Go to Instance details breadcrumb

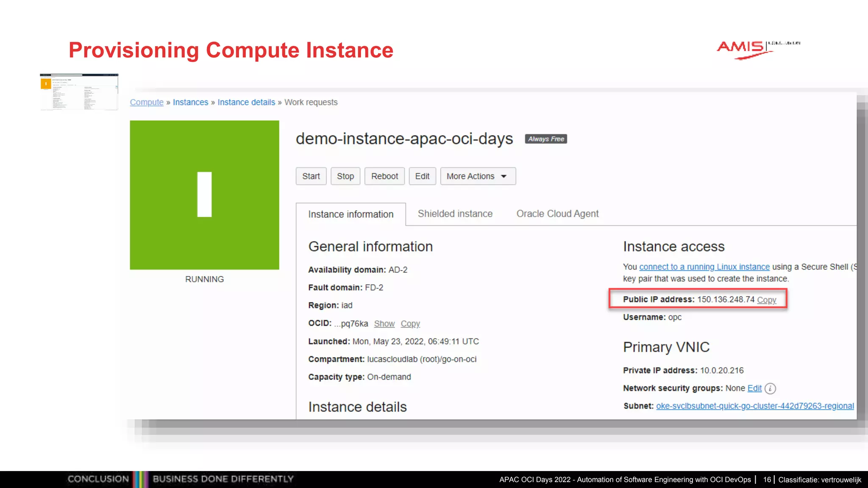point(246,102)
